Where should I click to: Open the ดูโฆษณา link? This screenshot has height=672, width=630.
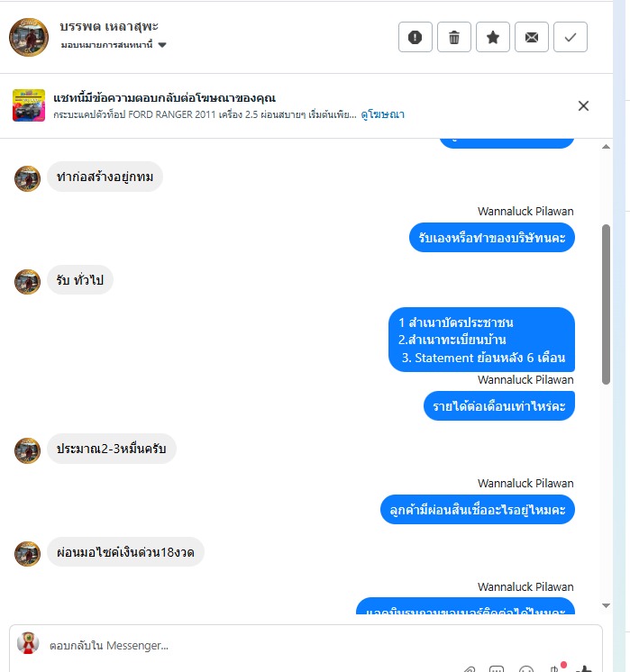[x=382, y=114]
